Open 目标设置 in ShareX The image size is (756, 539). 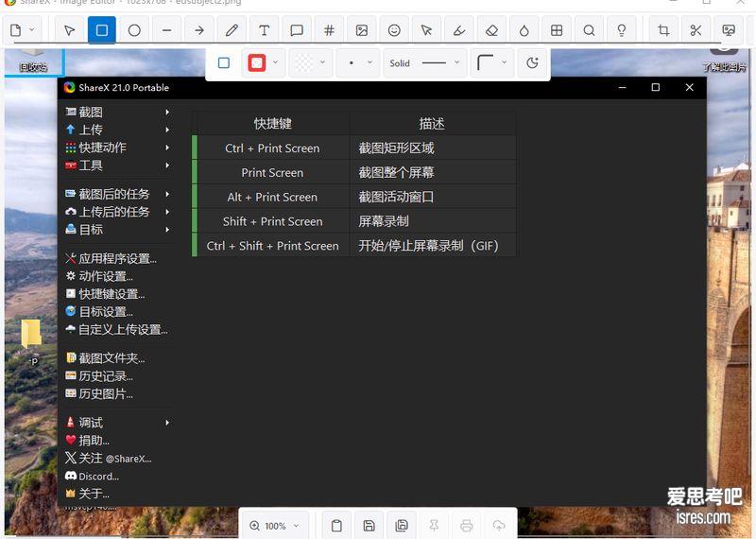tap(117, 312)
